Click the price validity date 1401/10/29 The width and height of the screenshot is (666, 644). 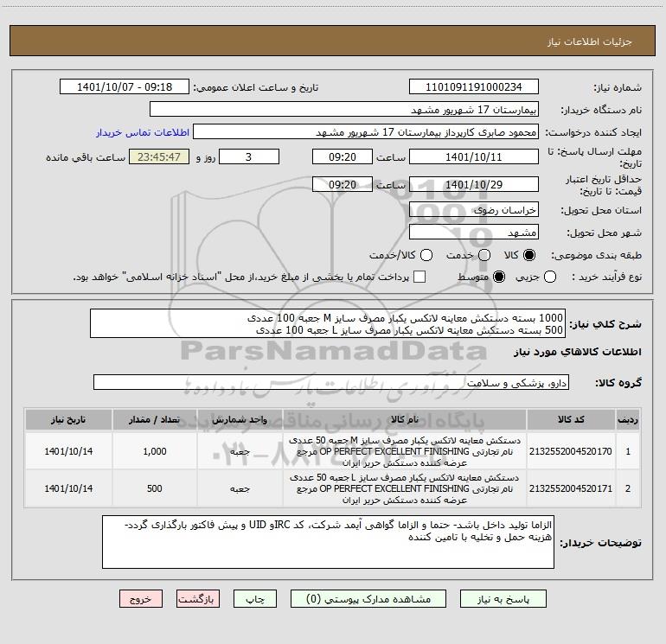coord(474,184)
